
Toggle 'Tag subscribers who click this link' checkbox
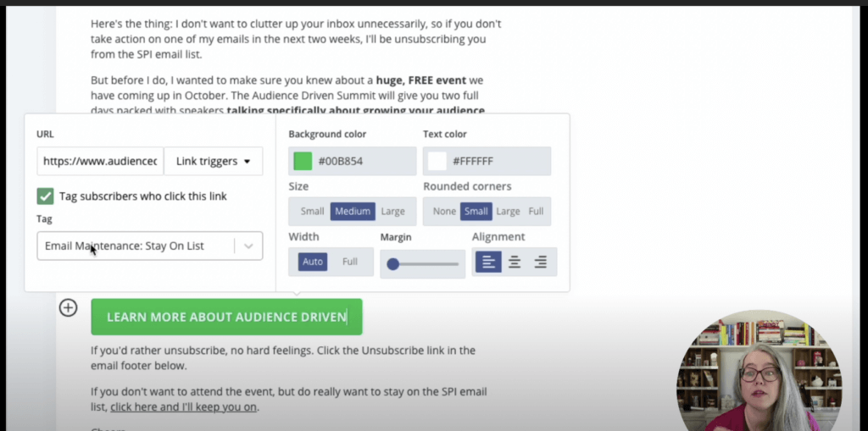tap(46, 196)
